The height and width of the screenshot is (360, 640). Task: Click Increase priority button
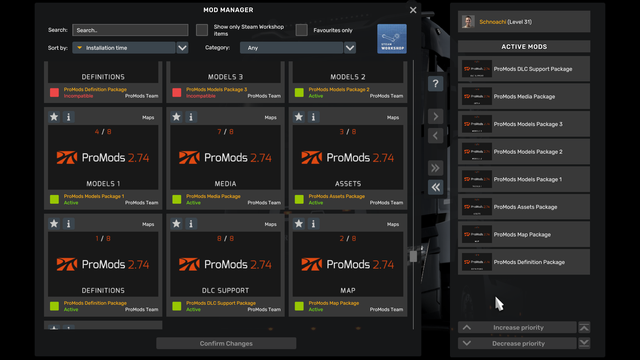[517, 327]
